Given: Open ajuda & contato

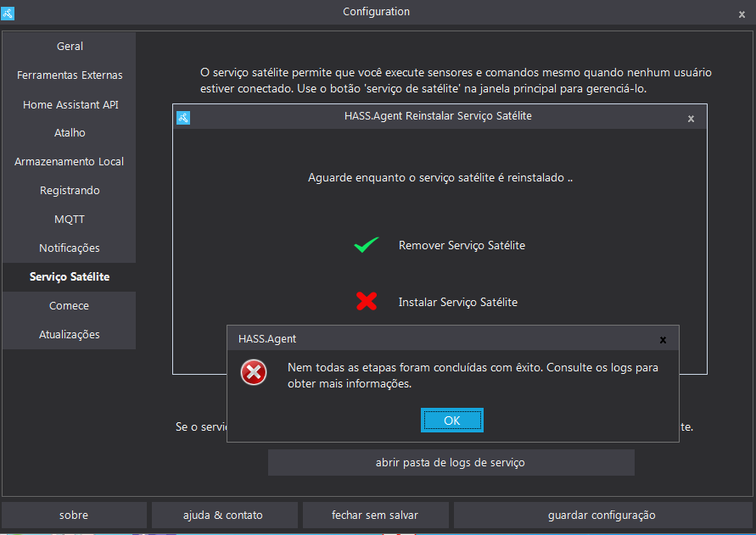Looking at the screenshot, I should pos(224,515).
